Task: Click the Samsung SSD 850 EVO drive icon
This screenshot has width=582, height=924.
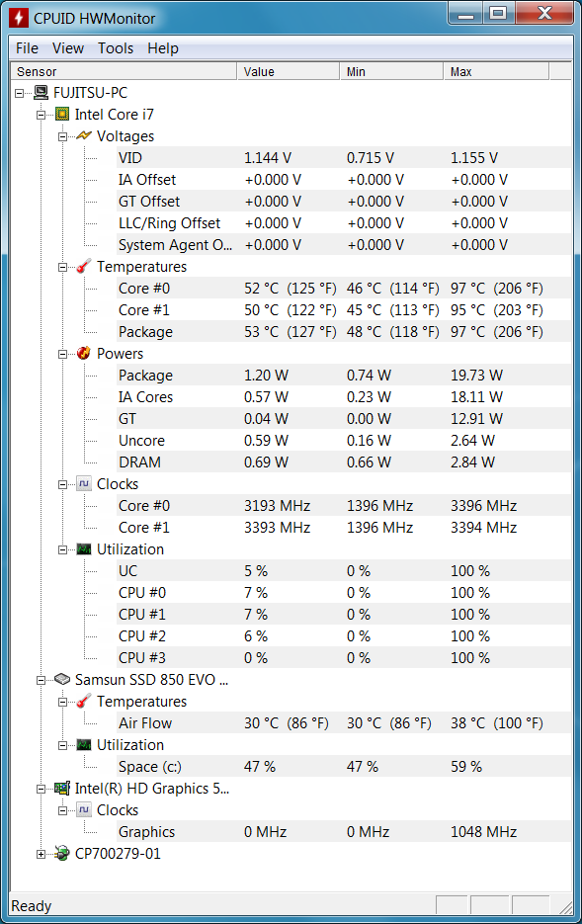Action: click(62, 680)
